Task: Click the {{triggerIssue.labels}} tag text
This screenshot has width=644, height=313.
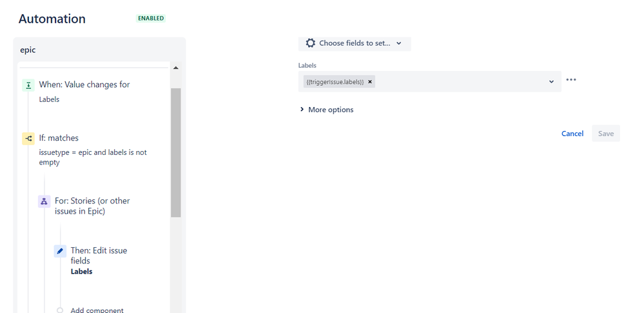Action: 335,82
